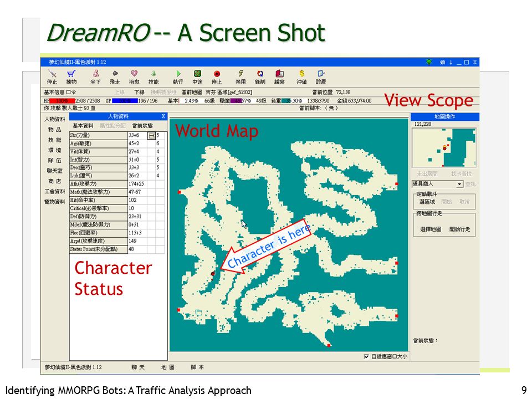Viewport: 532px width, 399px height.
Task: Switch to the 當前狀態 tab
Action: (x=142, y=126)
